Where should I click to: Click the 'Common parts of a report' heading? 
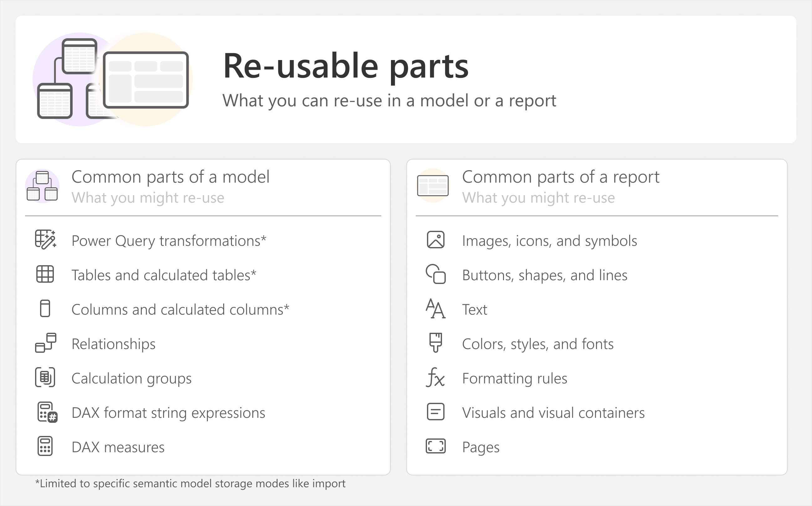[x=561, y=177]
